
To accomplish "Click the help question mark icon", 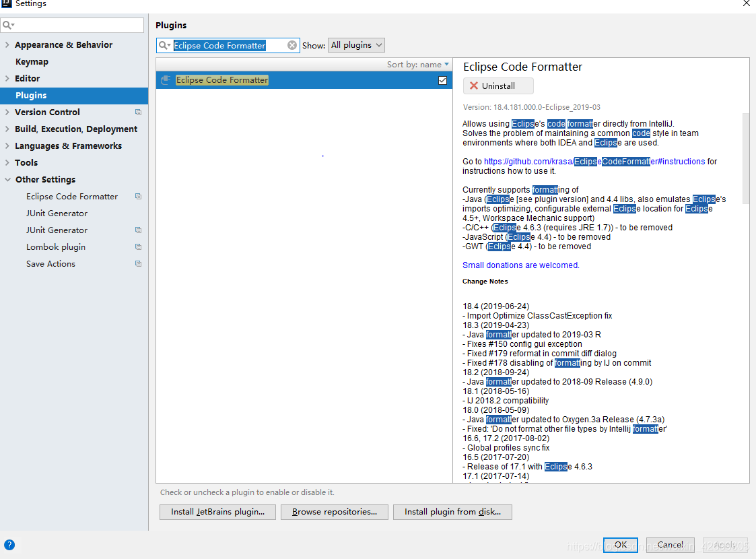I will [9, 545].
